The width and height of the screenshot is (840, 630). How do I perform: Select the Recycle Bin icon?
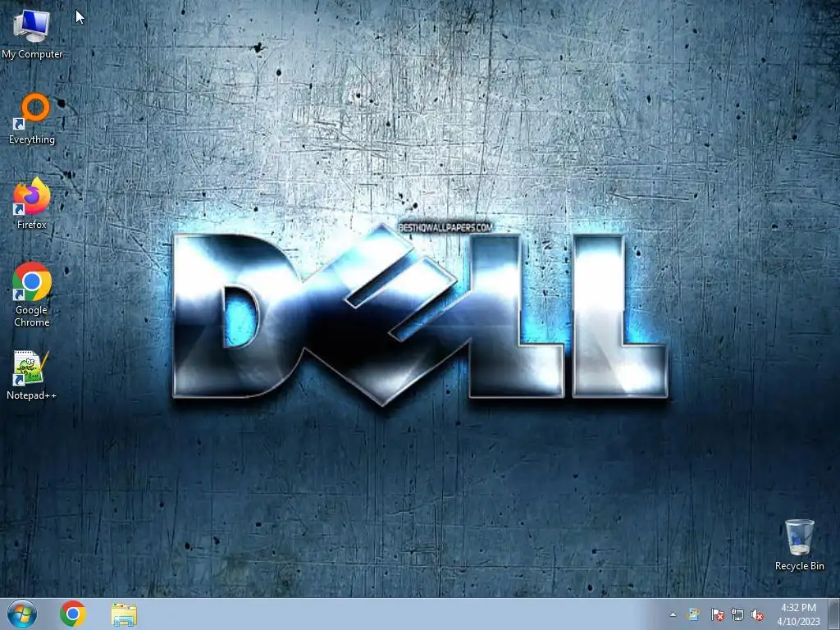799,545
